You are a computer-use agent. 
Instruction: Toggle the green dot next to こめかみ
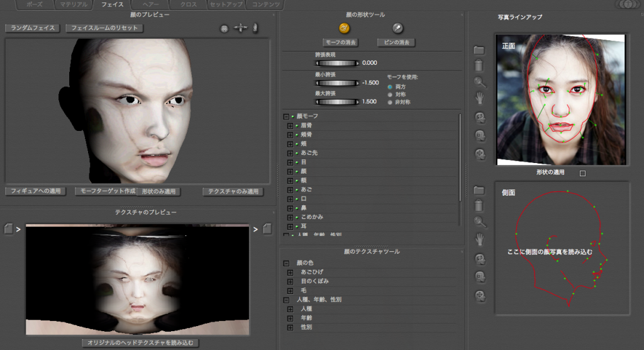pos(297,217)
